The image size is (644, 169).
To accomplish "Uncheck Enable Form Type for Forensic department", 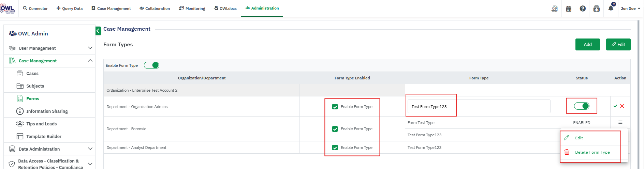I will 335,129.
